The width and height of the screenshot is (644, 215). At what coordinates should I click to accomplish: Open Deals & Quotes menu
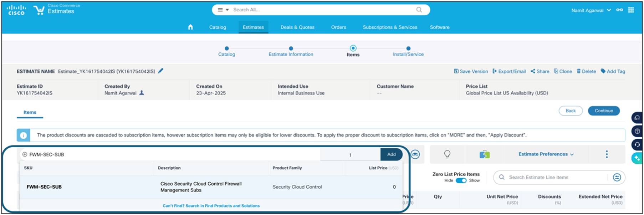297,27
